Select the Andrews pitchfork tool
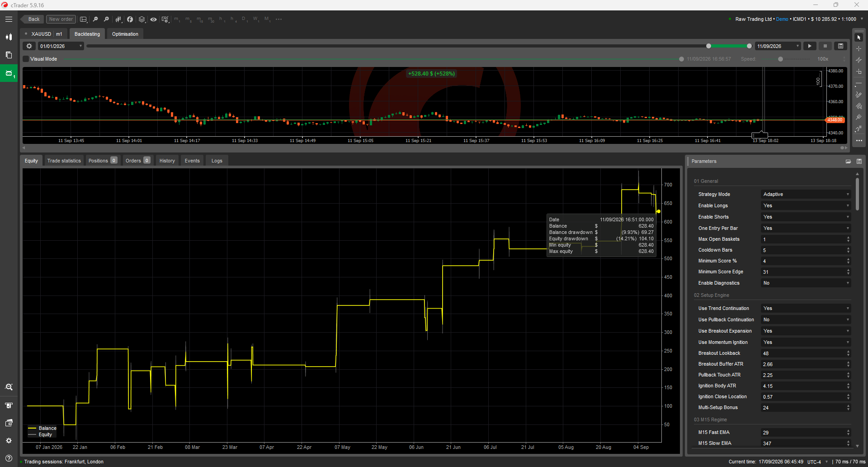Viewport: 868px width, 467px height. click(859, 118)
